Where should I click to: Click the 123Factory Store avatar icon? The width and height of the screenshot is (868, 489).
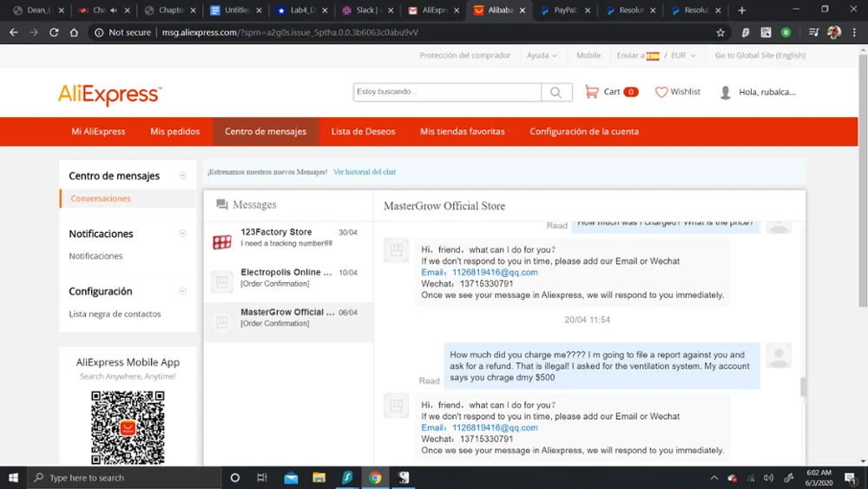coord(222,241)
